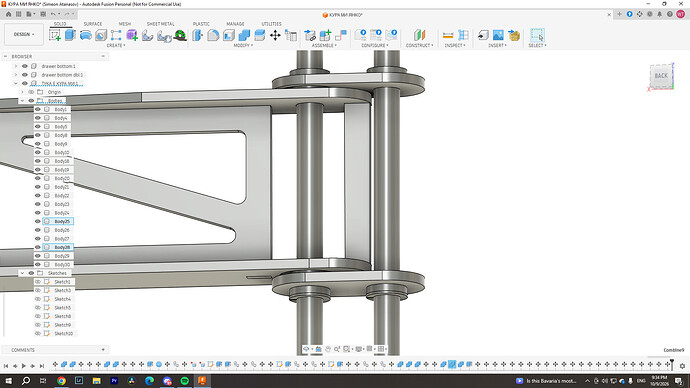Open the CONSTRUCT dropdown menu

point(419,45)
